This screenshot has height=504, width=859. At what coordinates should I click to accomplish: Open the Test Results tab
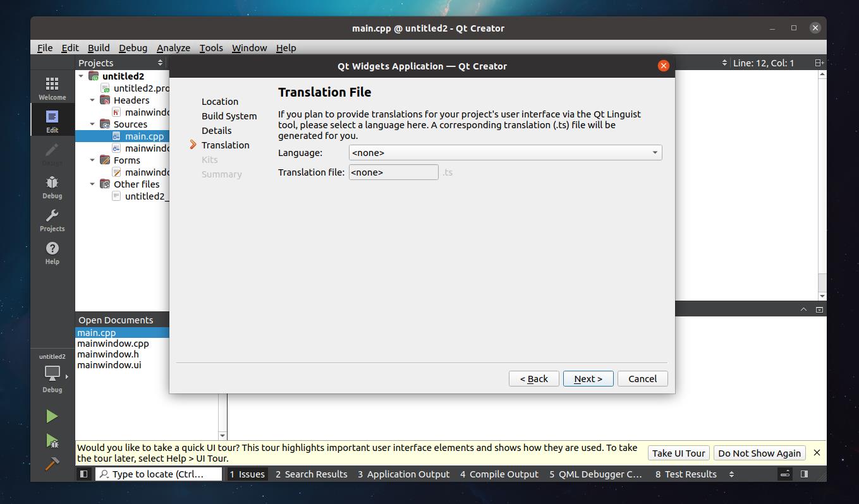pos(686,474)
